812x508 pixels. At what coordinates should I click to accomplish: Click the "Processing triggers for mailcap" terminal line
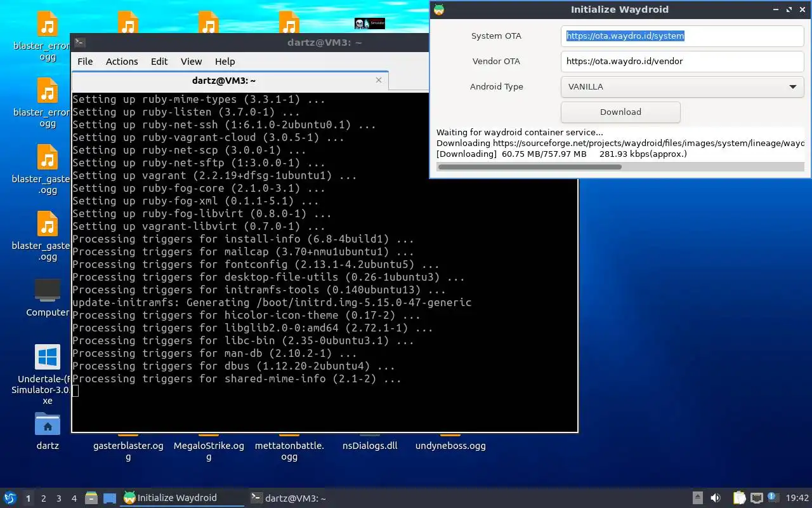(x=243, y=251)
